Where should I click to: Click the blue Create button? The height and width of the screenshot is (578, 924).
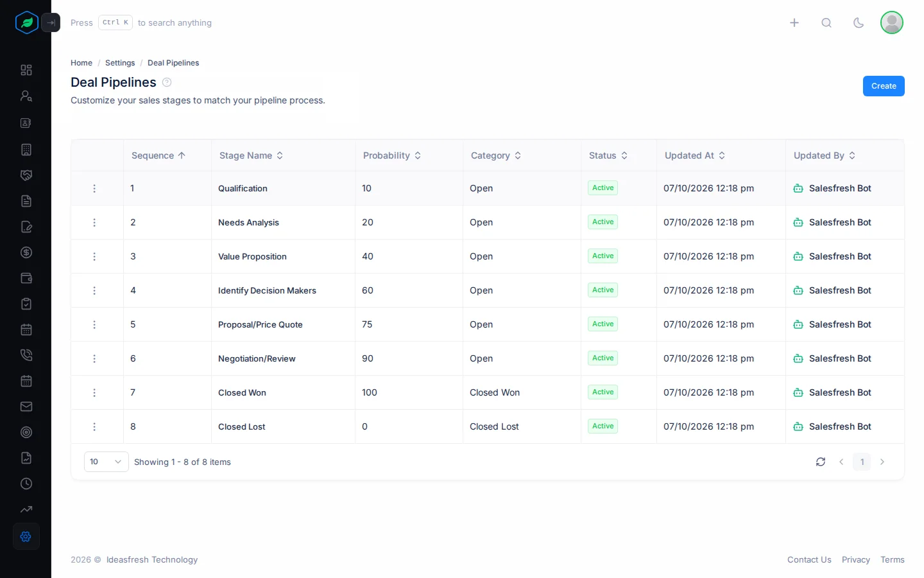coord(884,86)
